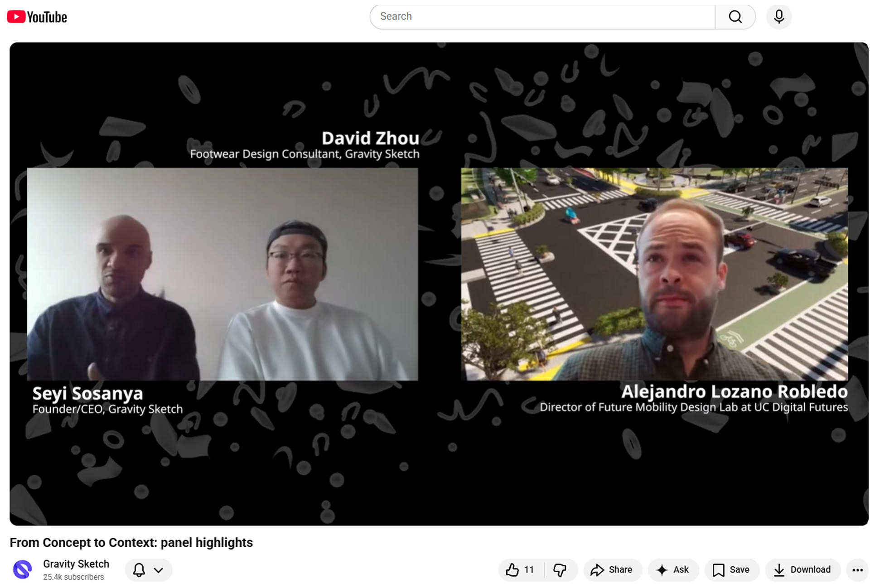870x588 pixels.
Task: Click the Ask sparkle button
Action: click(x=673, y=569)
